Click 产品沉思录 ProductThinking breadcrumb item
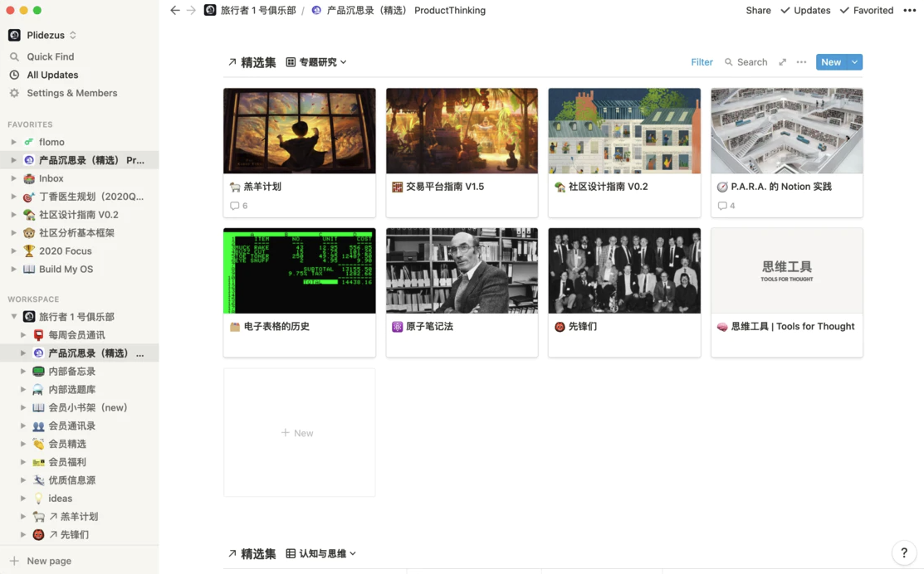924x574 pixels. tap(399, 10)
